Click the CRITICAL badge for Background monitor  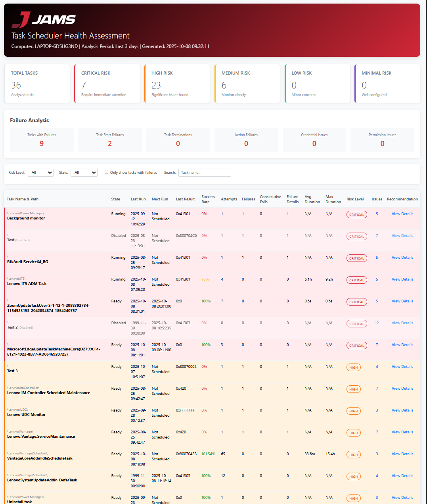(356, 215)
